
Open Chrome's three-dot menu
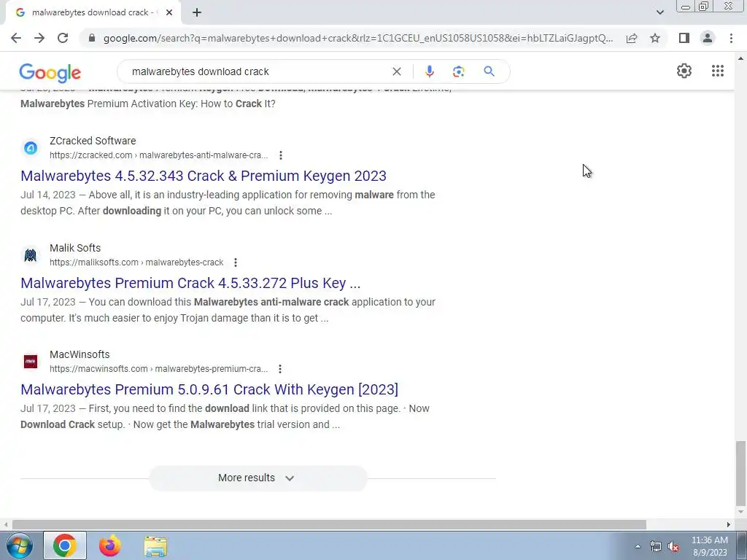[x=731, y=38]
